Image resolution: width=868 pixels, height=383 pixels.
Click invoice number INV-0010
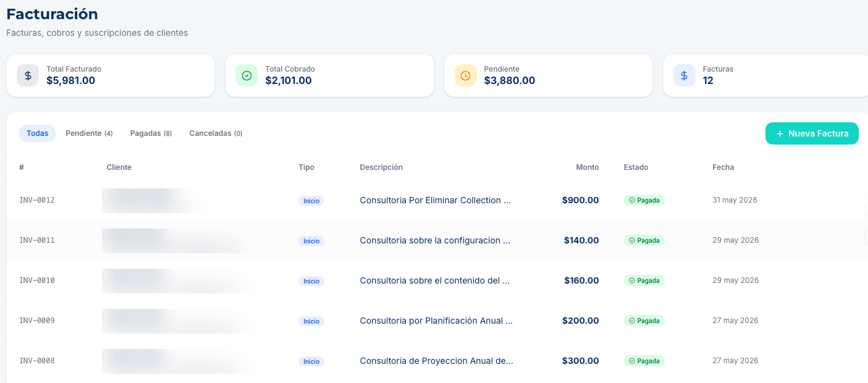click(x=37, y=280)
